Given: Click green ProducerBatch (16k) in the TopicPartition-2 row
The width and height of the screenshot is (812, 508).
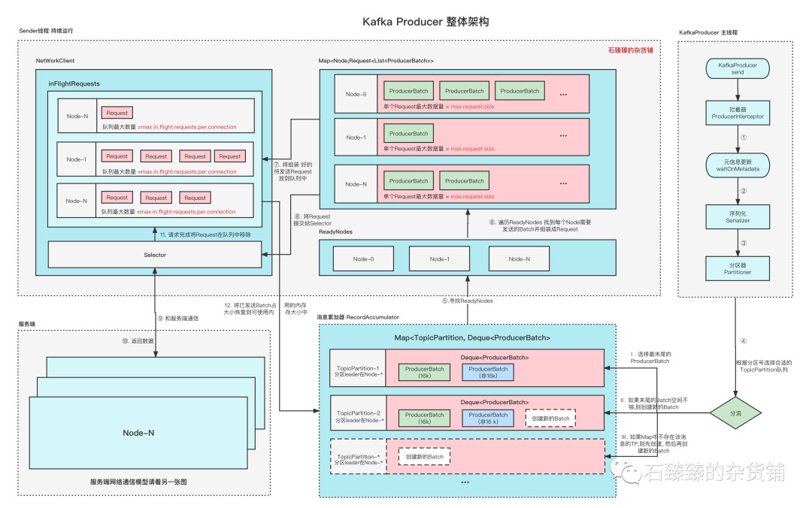Looking at the screenshot, I should tap(424, 419).
